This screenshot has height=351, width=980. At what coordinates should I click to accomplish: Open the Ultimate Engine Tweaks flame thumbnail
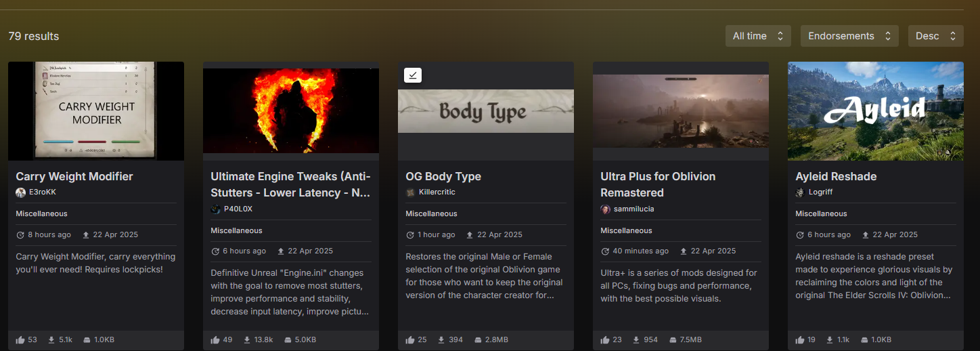pos(291,111)
